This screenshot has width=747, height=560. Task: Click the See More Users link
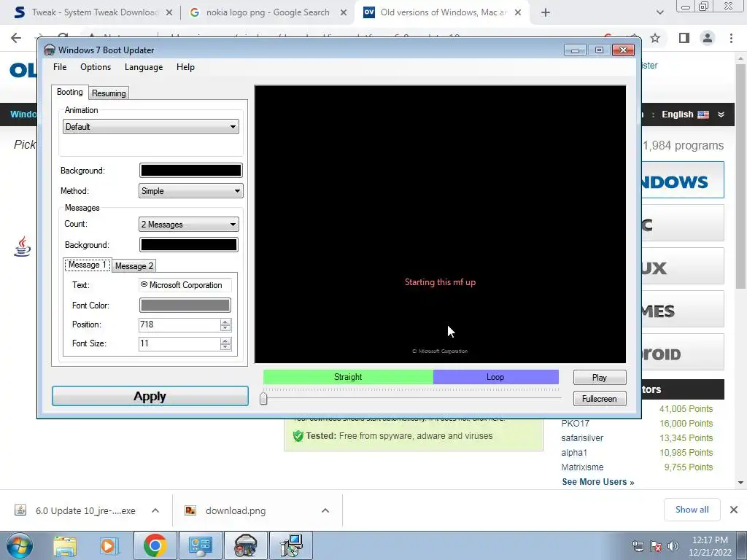click(598, 482)
